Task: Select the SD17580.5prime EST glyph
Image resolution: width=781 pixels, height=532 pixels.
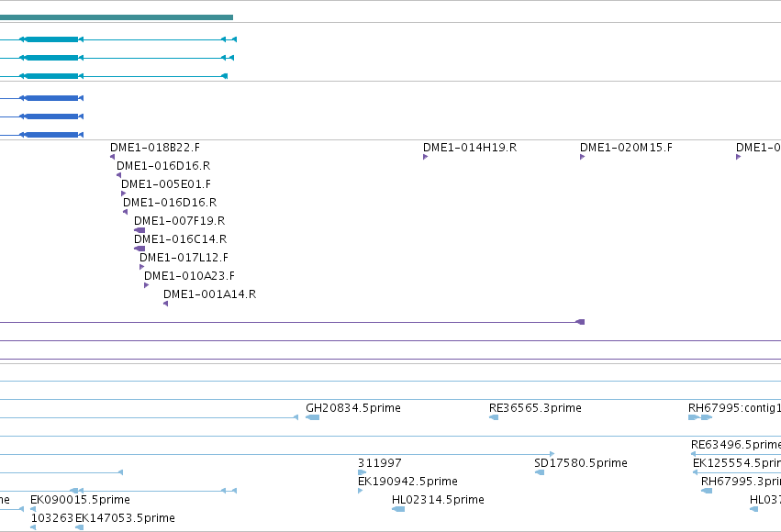Action: (540, 472)
